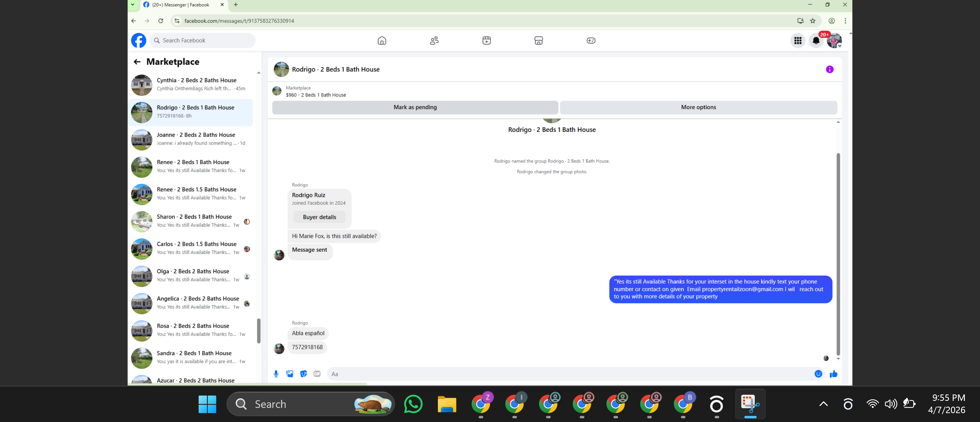The height and width of the screenshot is (422, 980).
Task: Open WhatsApp from the taskbar
Action: pos(413,404)
